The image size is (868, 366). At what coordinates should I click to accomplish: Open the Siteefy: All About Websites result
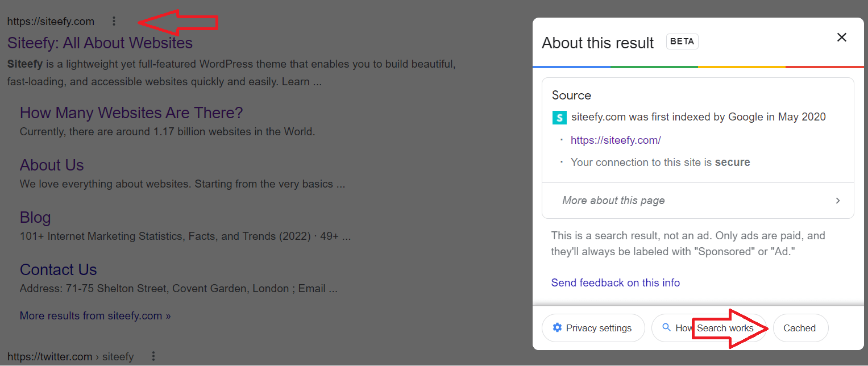pos(100,43)
